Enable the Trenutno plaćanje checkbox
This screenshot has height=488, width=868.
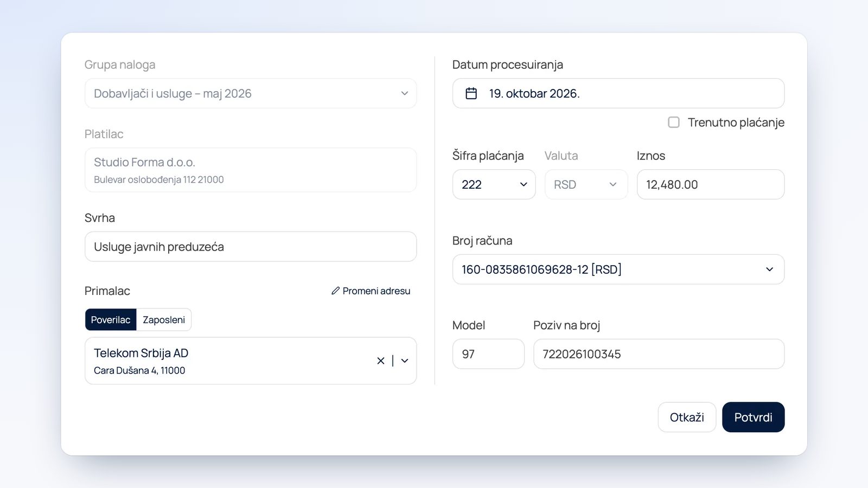674,123
